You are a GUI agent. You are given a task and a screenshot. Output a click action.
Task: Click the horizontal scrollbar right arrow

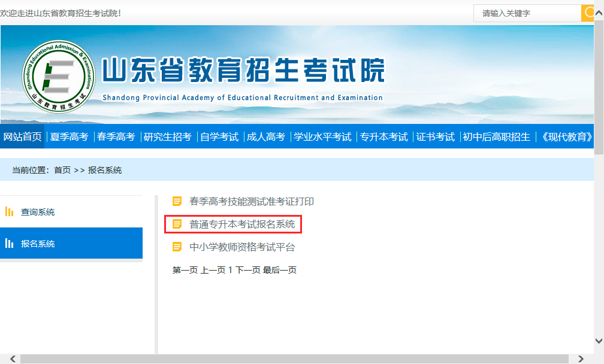tap(581, 359)
